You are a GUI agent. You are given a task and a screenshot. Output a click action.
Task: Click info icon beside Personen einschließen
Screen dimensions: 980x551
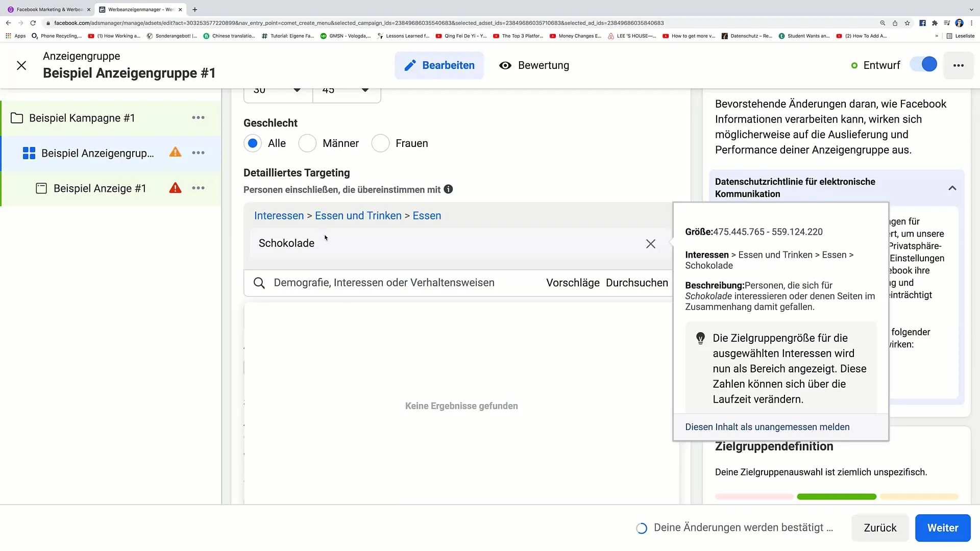click(448, 189)
